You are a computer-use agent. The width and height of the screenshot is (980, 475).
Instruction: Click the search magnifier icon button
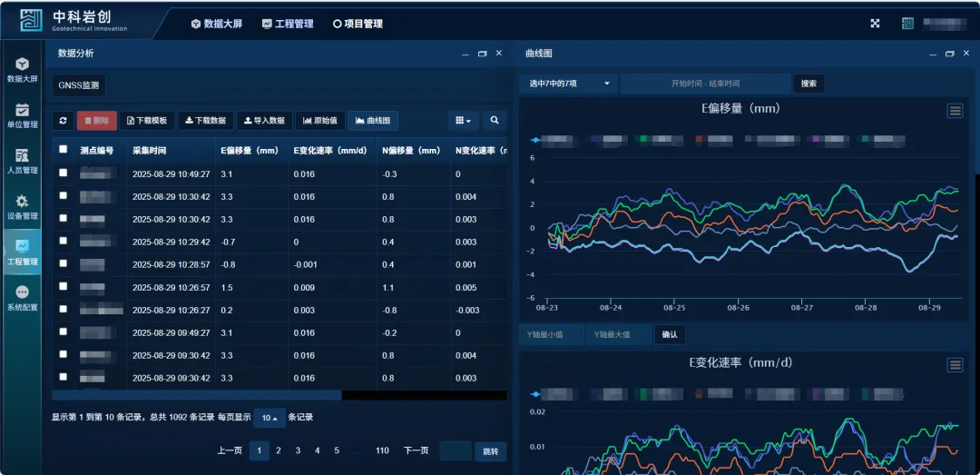tap(495, 121)
